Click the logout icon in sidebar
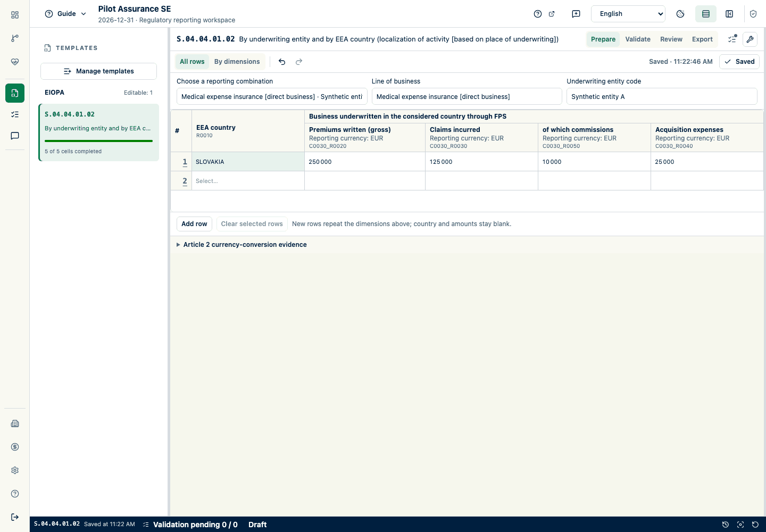 coord(15,517)
